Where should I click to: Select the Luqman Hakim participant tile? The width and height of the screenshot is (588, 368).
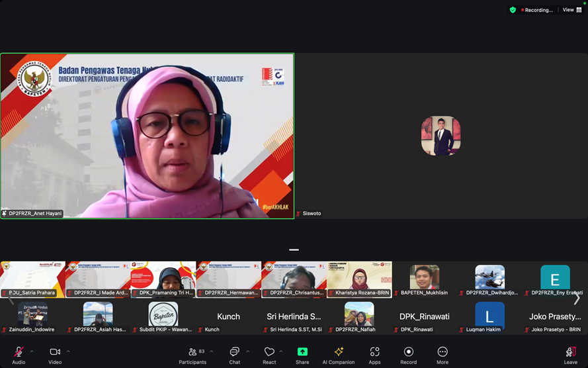[x=489, y=318]
